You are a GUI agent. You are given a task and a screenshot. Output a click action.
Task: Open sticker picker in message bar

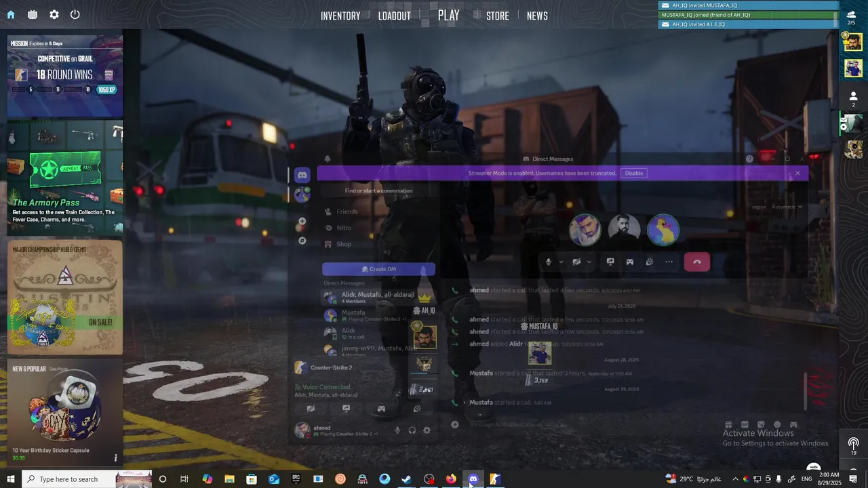pos(761,424)
